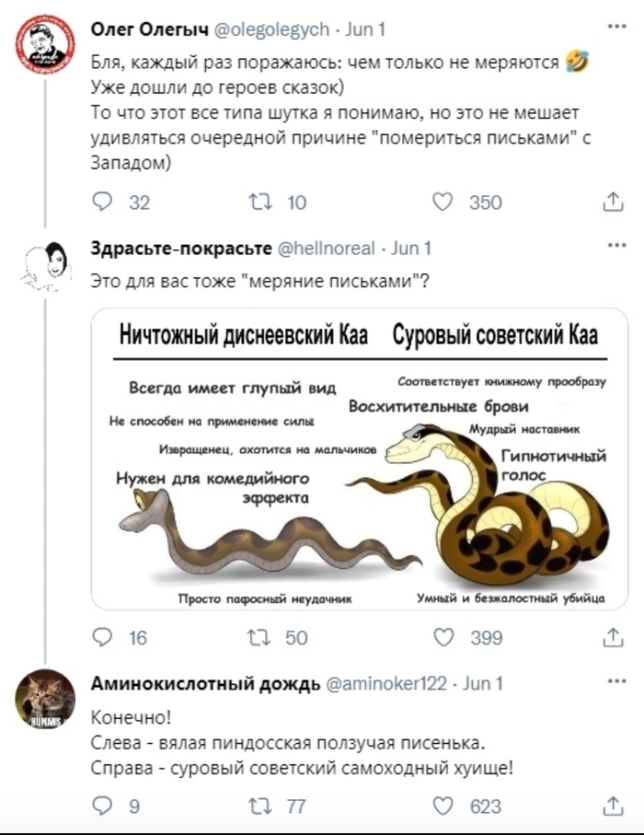Like Олег Олегыч's tweet
Image resolution: width=644 pixels, height=835 pixels.
445,203
